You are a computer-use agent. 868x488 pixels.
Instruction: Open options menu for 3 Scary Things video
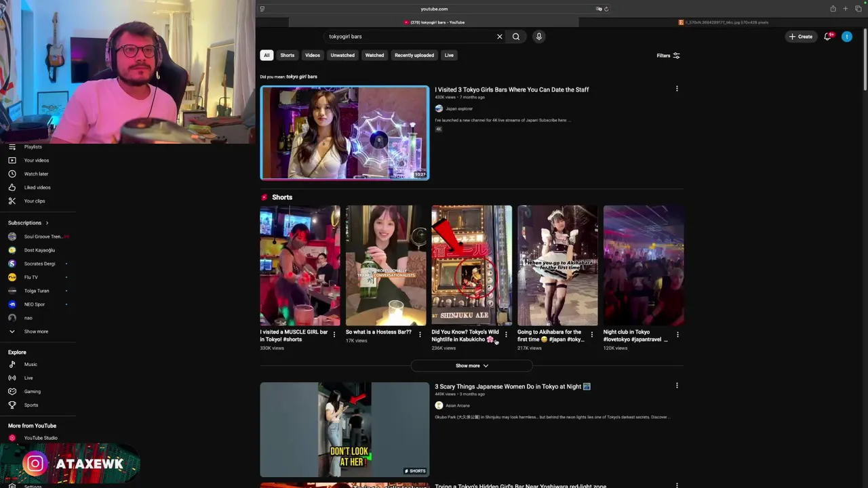coord(677,386)
